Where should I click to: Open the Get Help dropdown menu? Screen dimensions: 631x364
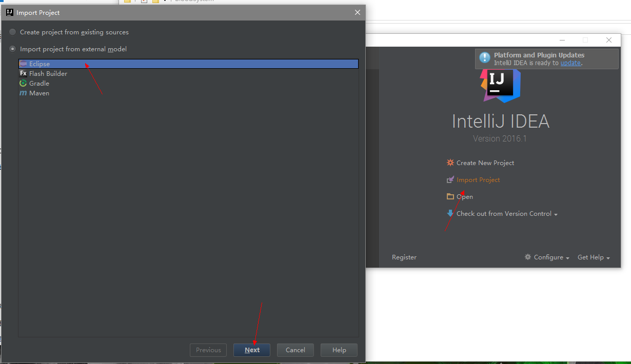point(594,257)
